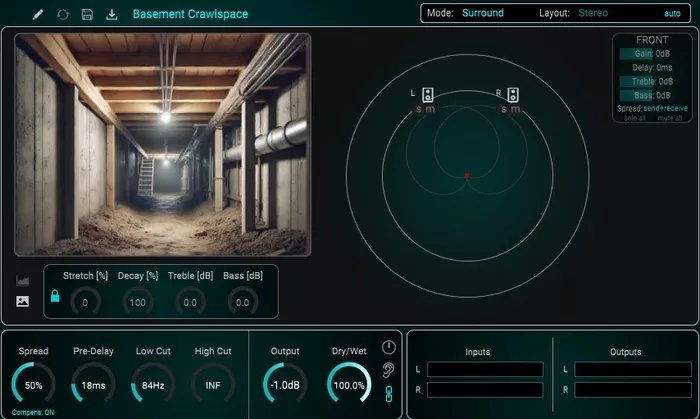Toggle Compens. ON under Spread
The image size is (700, 419).
tap(33, 412)
